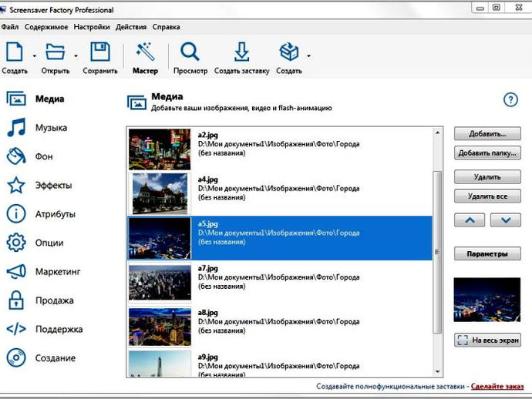Viewport: 532px width, 399px height.
Task: Open the Опции gear section
Action: pyautogui.click(x=35, y=243)
